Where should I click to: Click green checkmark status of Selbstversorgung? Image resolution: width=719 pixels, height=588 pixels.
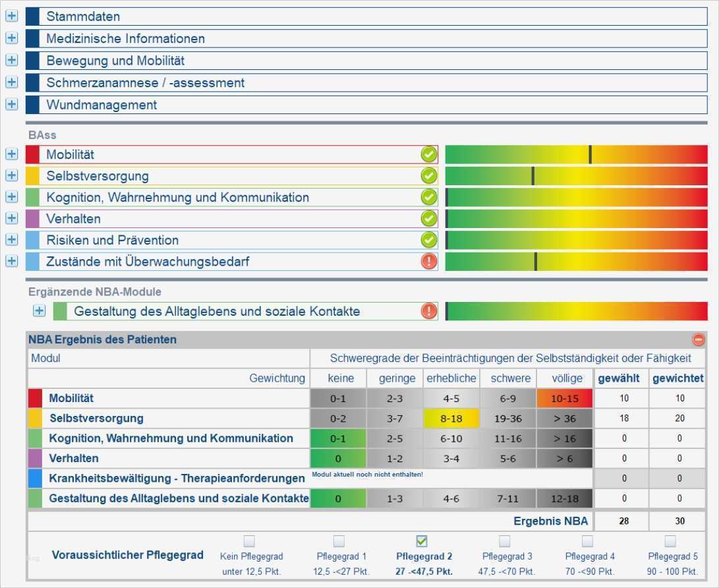[x=429, y=175]
